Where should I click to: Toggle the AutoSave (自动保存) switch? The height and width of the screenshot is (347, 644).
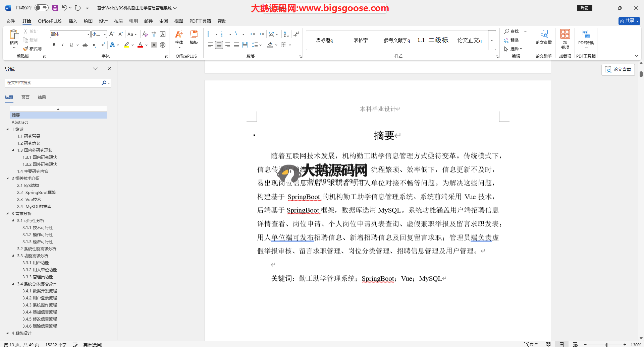(41, 8)
